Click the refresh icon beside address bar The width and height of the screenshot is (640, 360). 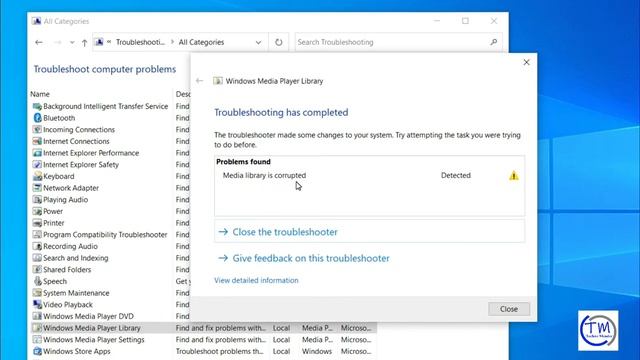(x=278, y=42)
